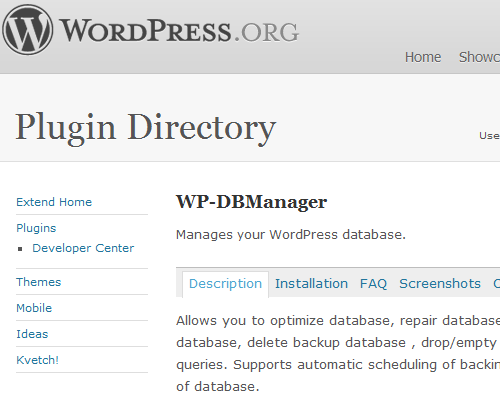Click the Username field label at right
This screenshot has width=500, height=400.
pos(489,136)
